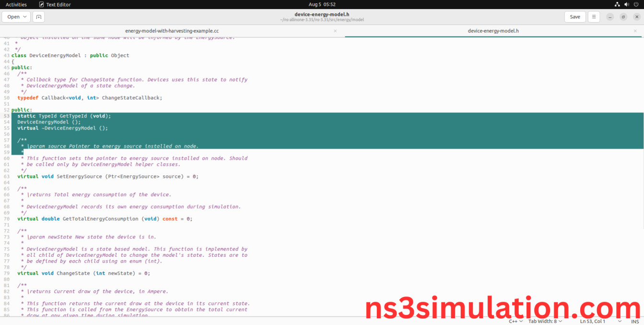Open the Activities overview
Screen dimensions: 644x325
(x=16, y=4)
